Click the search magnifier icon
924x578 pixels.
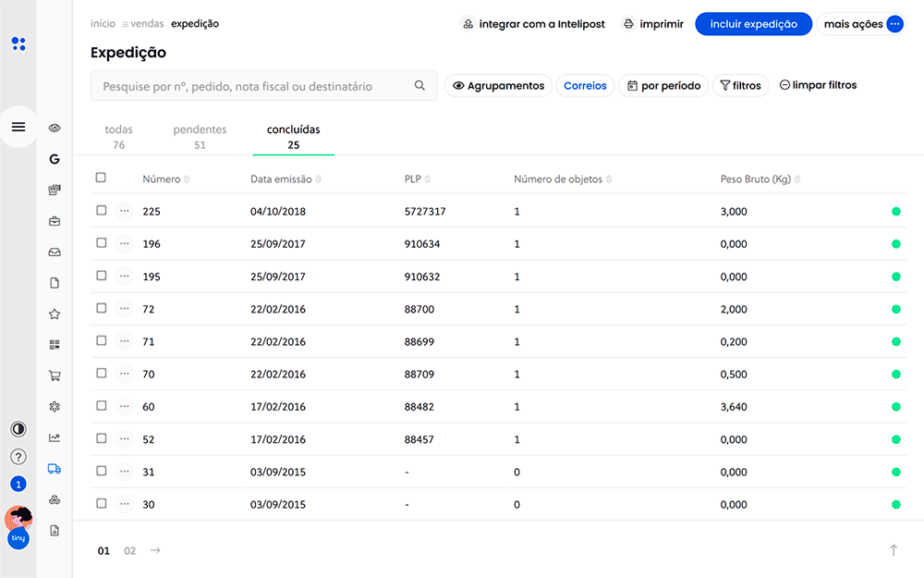pyautogui.click(x=419, y=85)
